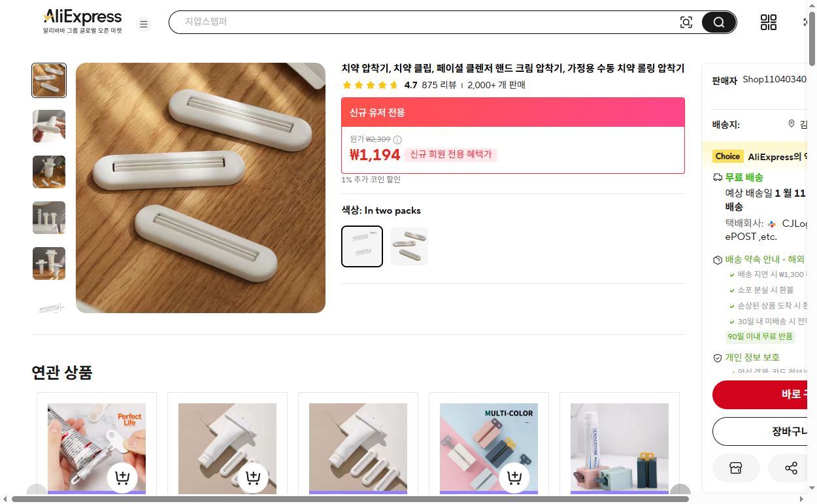Screen dimensions: 817x504
Task: Click the magnifier search icon
Action: point(718,22)
